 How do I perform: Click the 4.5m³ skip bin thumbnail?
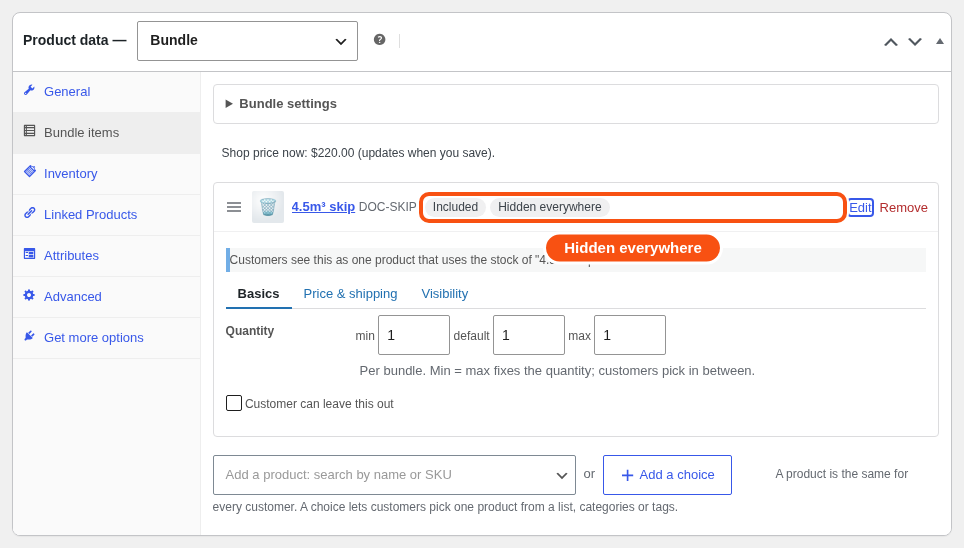pos(267,207)
